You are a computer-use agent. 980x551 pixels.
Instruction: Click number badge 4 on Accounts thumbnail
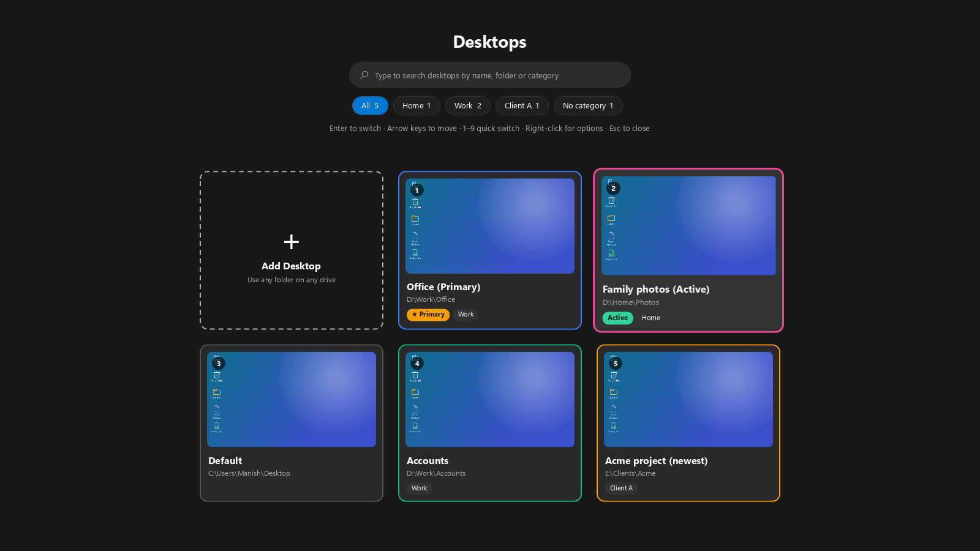(x=417, y=364)
